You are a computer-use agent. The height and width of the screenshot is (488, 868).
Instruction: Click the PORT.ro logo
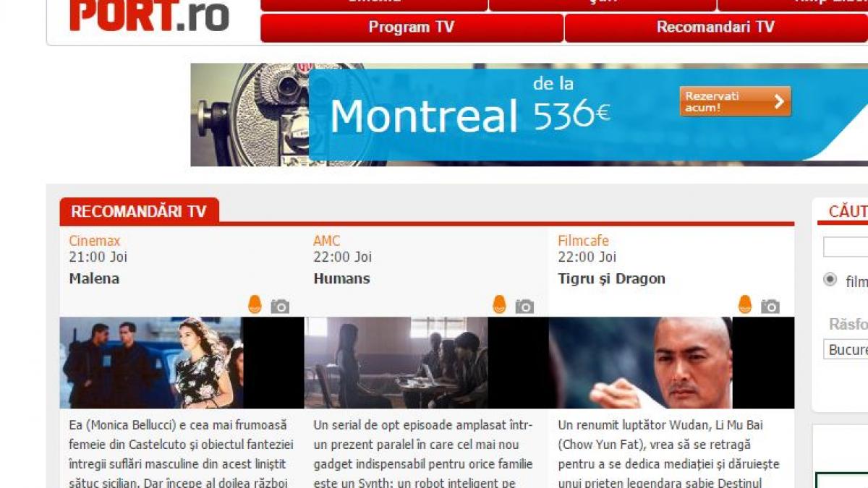tap(149, 16)
